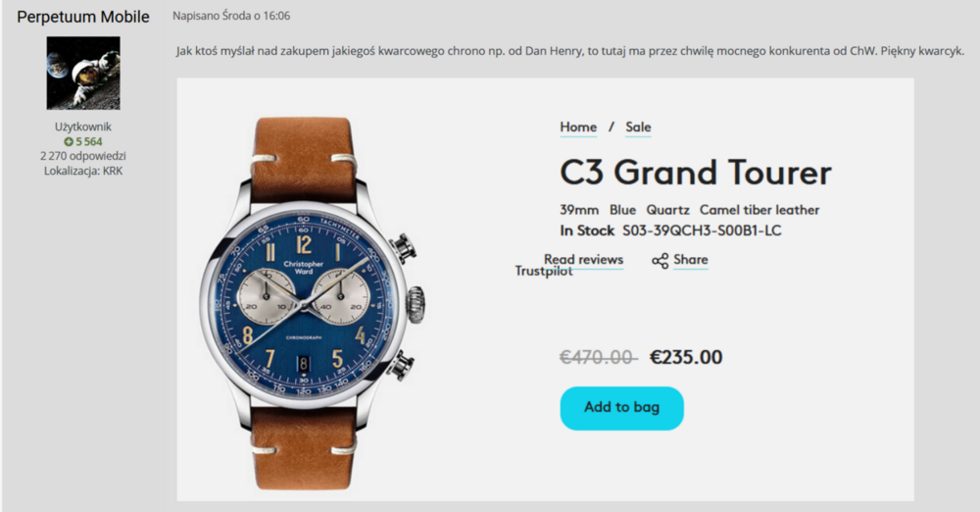Click the crossed-out price €470.00
This screenshot has height=512, width=980.
[x=598, y=357]
